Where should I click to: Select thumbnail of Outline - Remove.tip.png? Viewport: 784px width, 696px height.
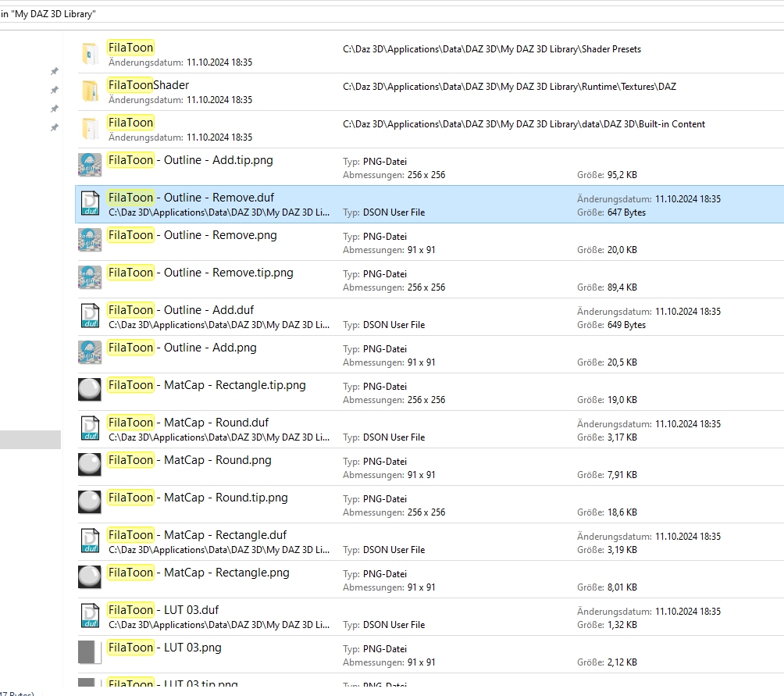click(x=90, y=278)
